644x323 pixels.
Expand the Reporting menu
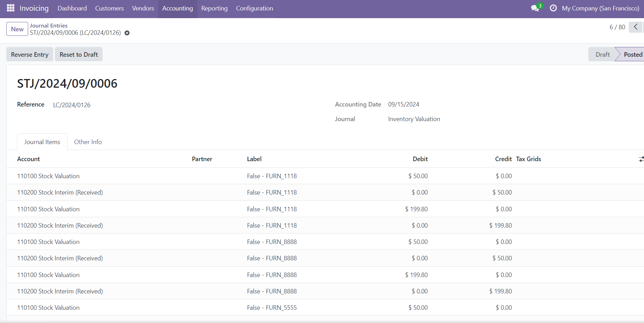(214, 8)
